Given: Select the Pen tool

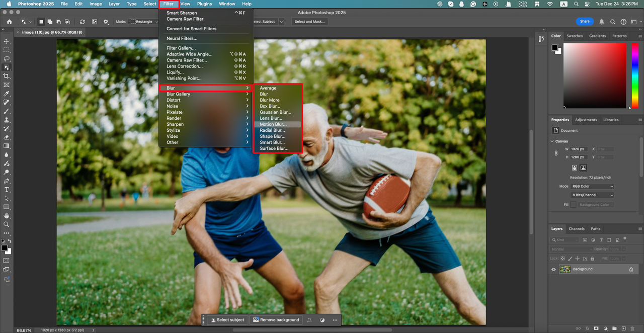Looking at the screenshot, I should (x=7, y=181).
